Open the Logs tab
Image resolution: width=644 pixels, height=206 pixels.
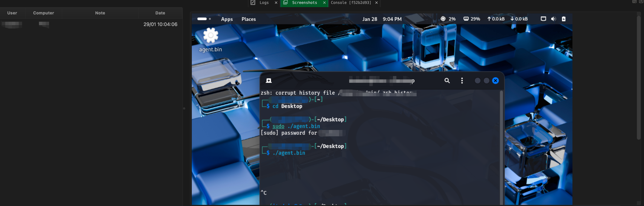pyautogui.click(x=264, y=2)
